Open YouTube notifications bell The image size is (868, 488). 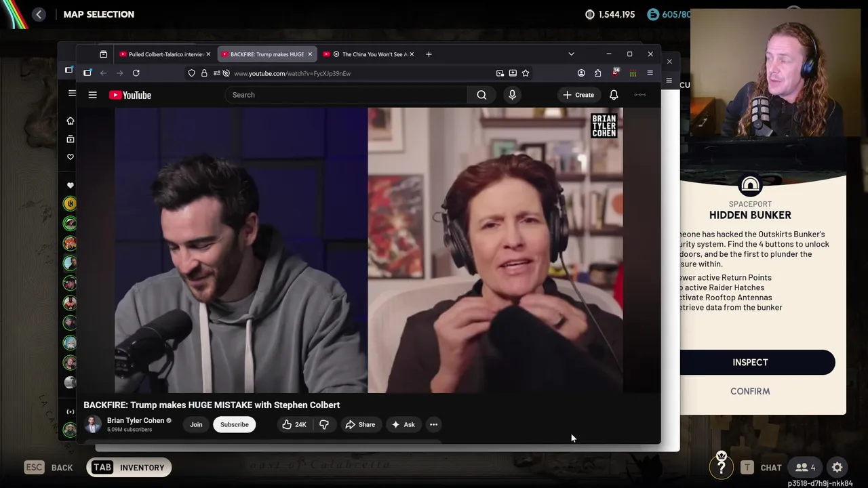tap(614, 95)
